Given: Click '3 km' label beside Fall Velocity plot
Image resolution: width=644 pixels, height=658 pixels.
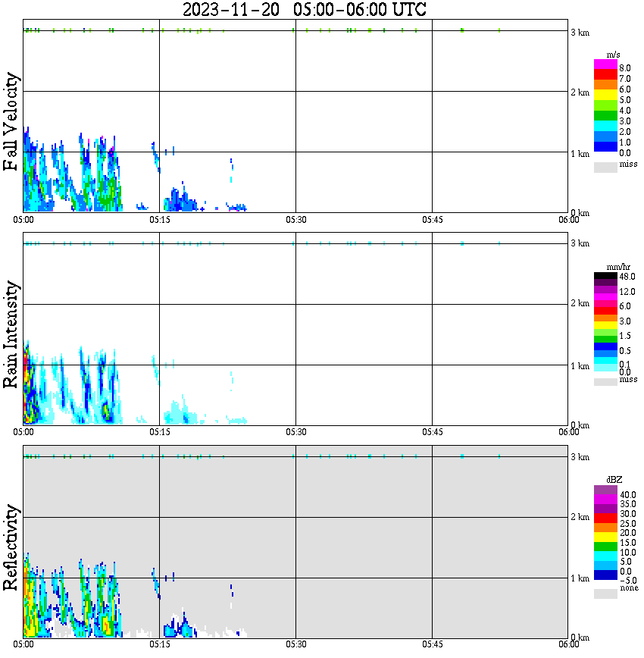Looking at the screenshot, I should click(580, 33).
